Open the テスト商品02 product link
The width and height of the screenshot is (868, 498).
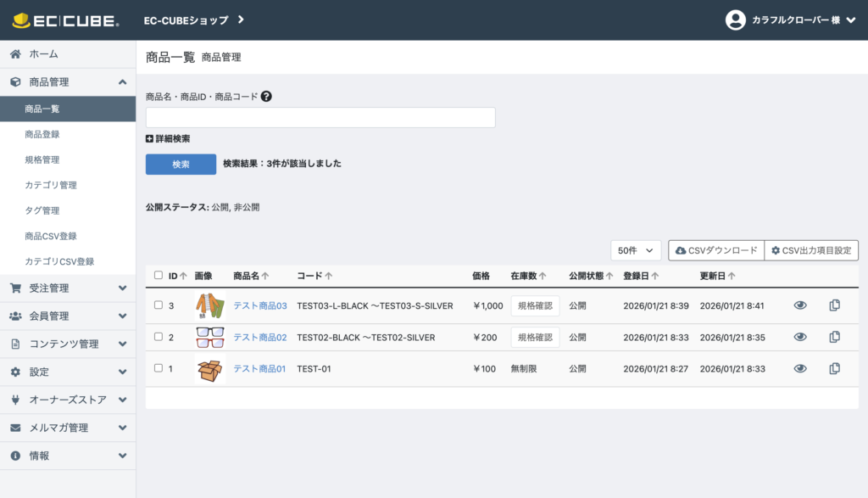[259, 337]
